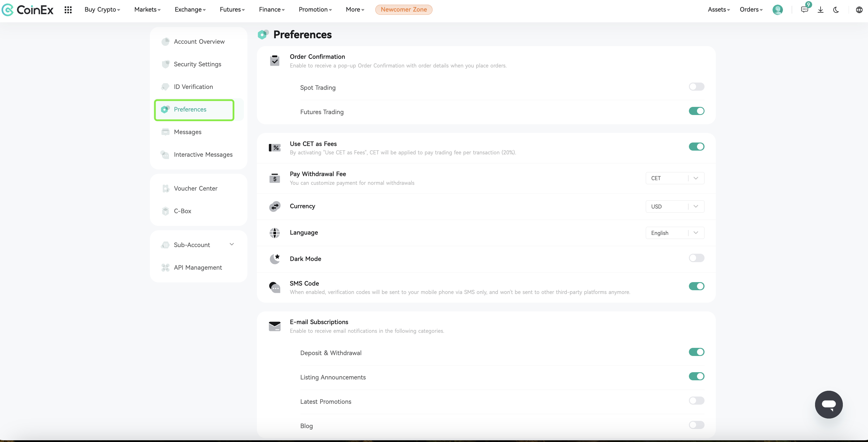This screenshot has height=442, width=868.
Task: Enable the Dark Mode switch
Action: coord(696,258)
